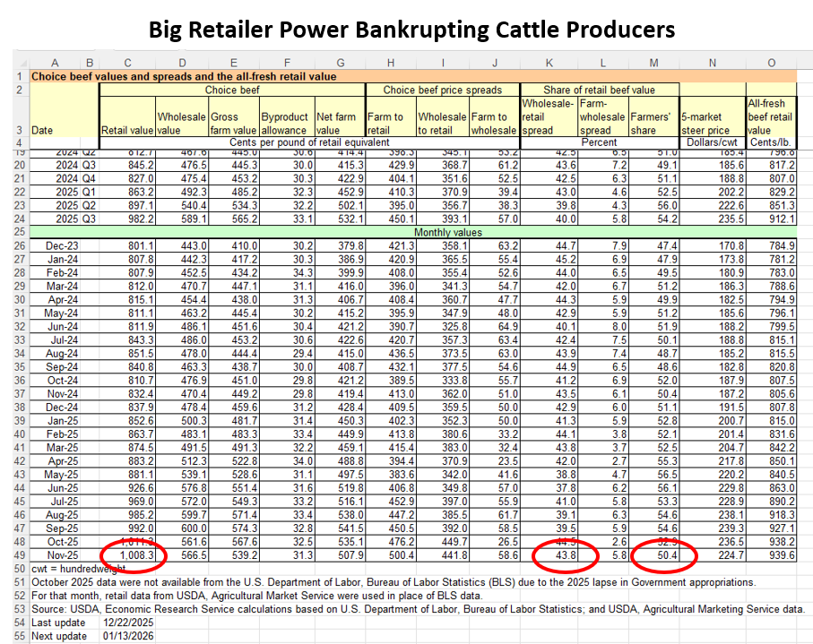The width and height of the screenshot is (813, 644).
Task: Select the 939.6 all-fresh value for Nov-25
Action: (777, 555)
